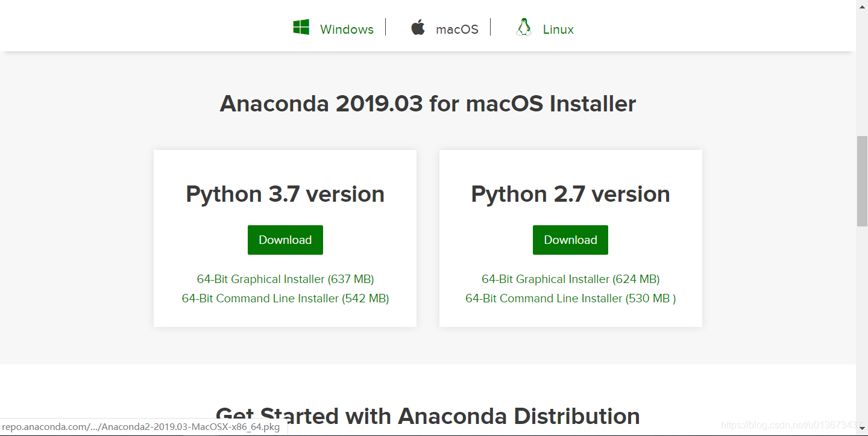This screenshot has height=436, width=868.
Task: Click the status bar URL preview
Action: pos(143,427)
